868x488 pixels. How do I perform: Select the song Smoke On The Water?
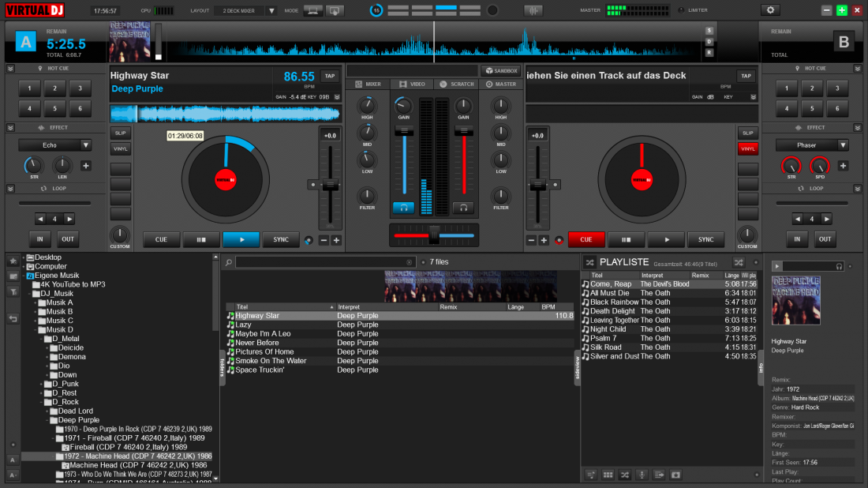pos(271,361)
